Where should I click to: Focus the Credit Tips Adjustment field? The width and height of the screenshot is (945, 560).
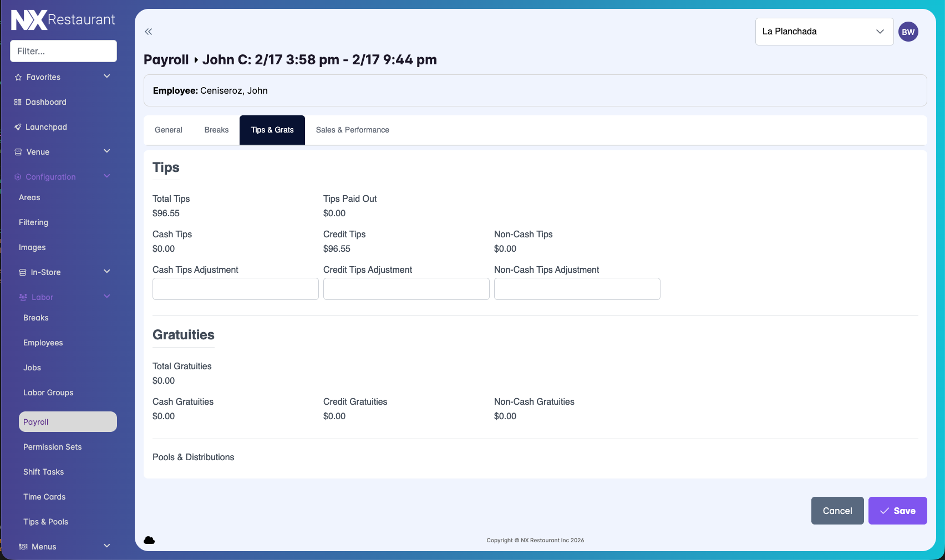pyautogui.click(x=406, y=289)
